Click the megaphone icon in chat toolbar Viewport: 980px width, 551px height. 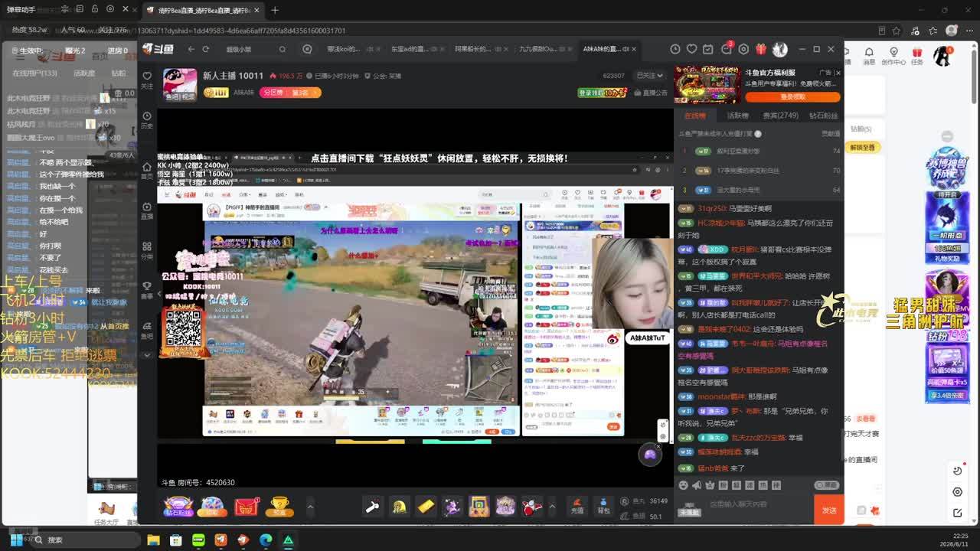[697, 485]
